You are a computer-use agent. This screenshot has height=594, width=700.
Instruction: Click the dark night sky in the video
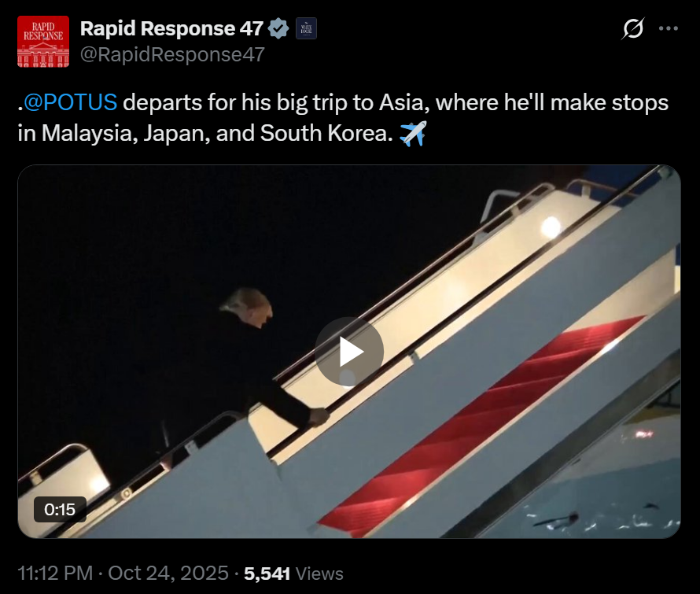pos(118,260)
